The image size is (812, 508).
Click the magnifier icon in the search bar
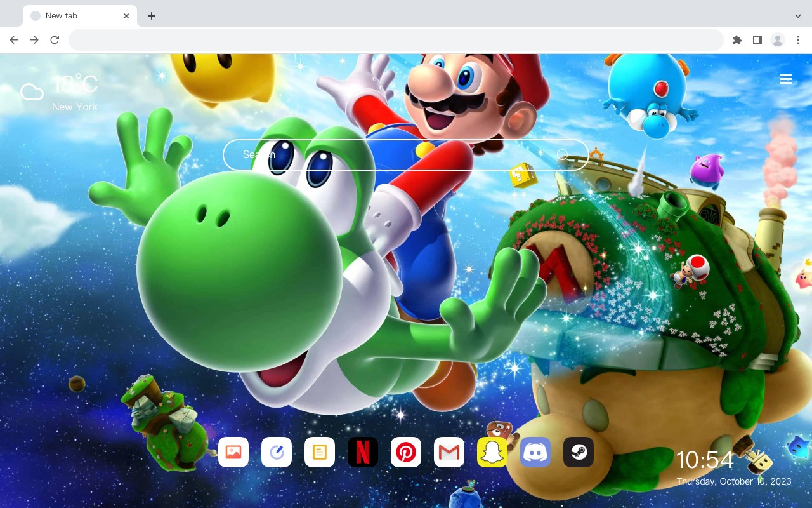(562, 154)
